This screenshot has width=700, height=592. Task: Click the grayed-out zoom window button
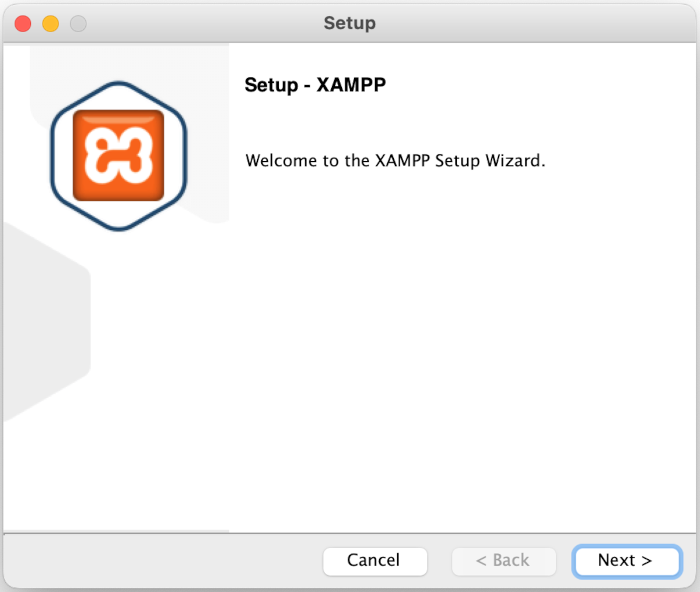click(x=78, y=23)
